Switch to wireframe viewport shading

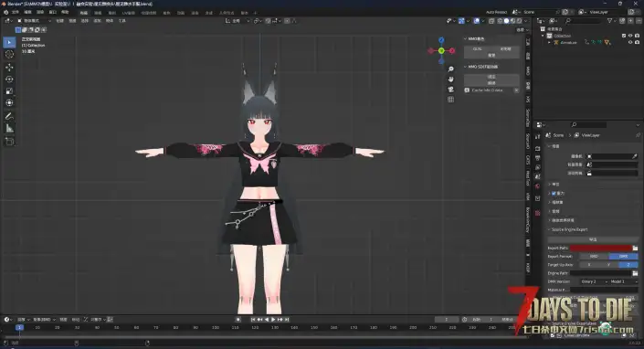coord(500,20)
